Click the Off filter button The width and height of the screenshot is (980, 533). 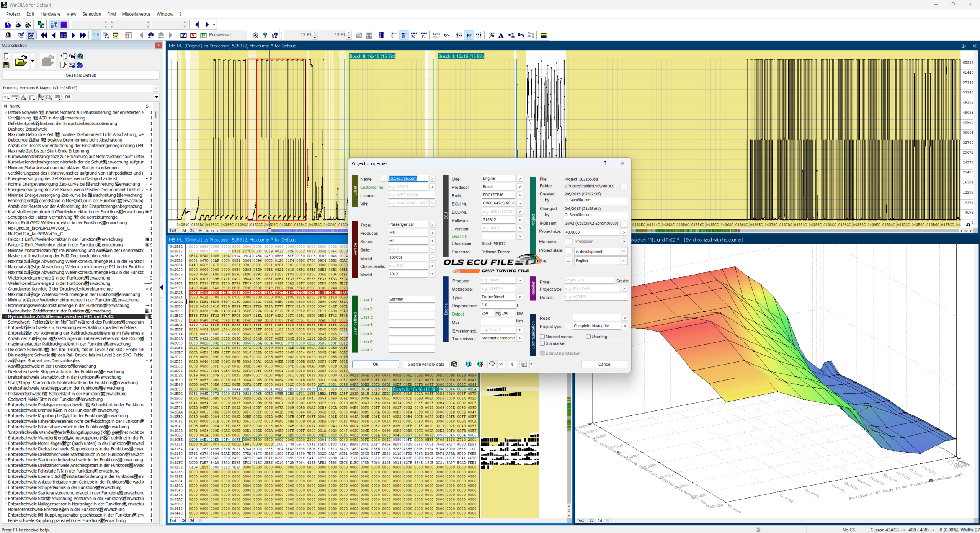(x=68, y=97)
